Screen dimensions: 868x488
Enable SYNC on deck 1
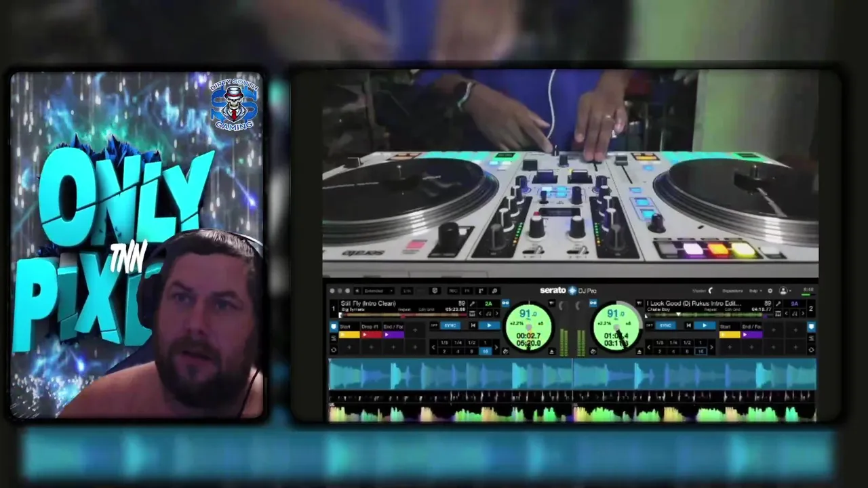(x=450, y=325)
